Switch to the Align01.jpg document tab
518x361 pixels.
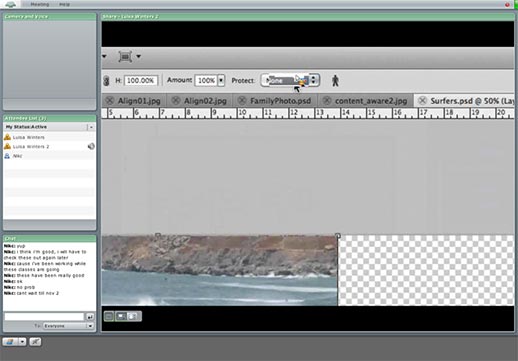[x=139, y=101]
